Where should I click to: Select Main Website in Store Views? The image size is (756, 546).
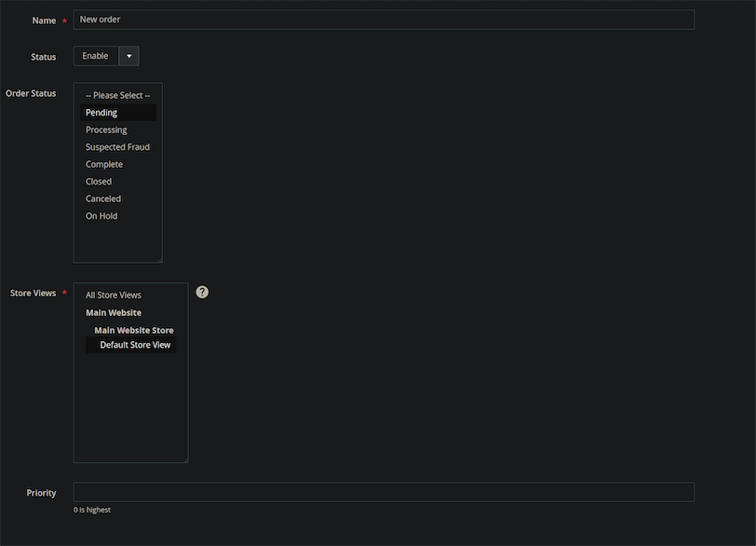[x=113, y=312]
